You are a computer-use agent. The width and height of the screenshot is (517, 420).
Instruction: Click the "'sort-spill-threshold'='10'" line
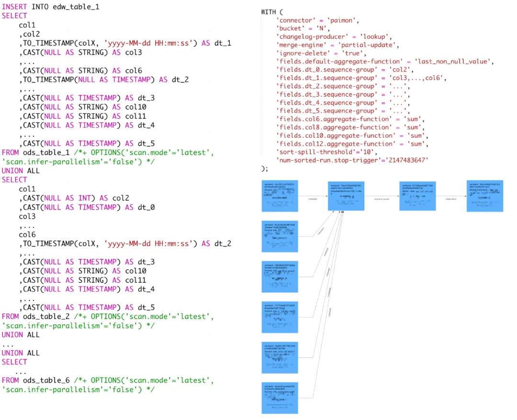point(327,152)
